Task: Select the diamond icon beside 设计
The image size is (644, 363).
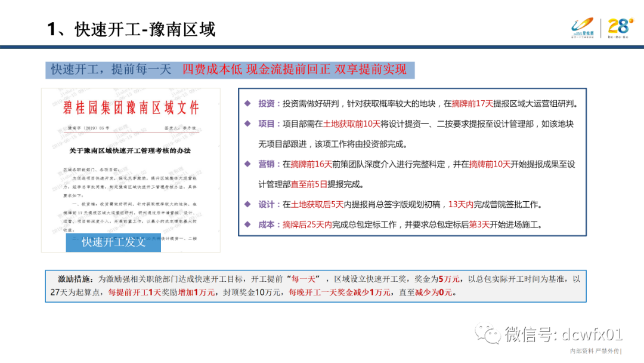Action: [x=247, y=205]
